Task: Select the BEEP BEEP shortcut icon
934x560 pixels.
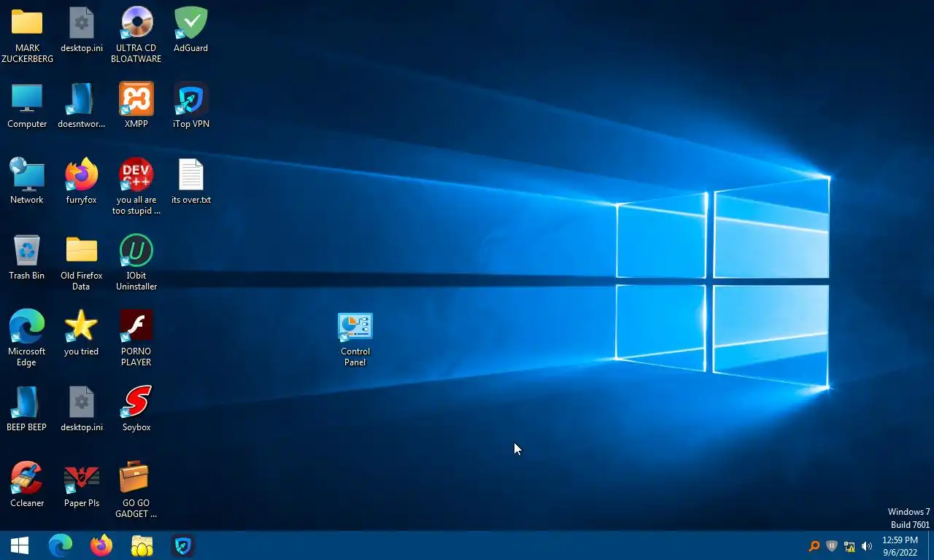Action: 27,402
